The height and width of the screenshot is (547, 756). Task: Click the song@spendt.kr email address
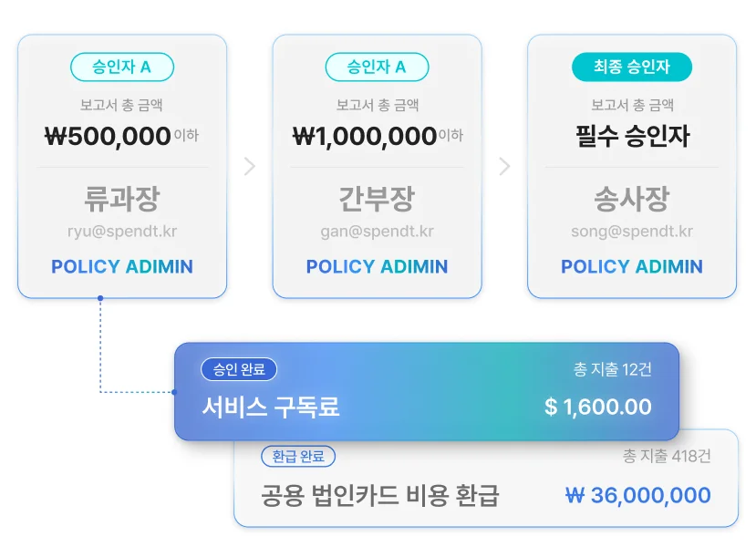(632, 232)
